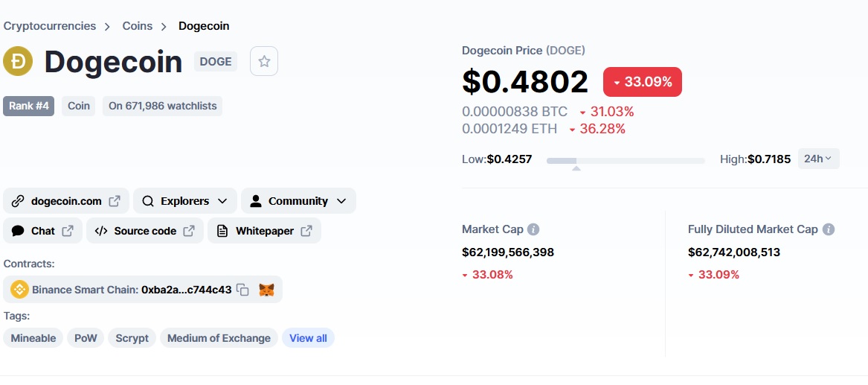Viewport: 868px width, 385px height.
Task: Go to Cryptocurrencies breadcrumb
Action: [49, 26]
